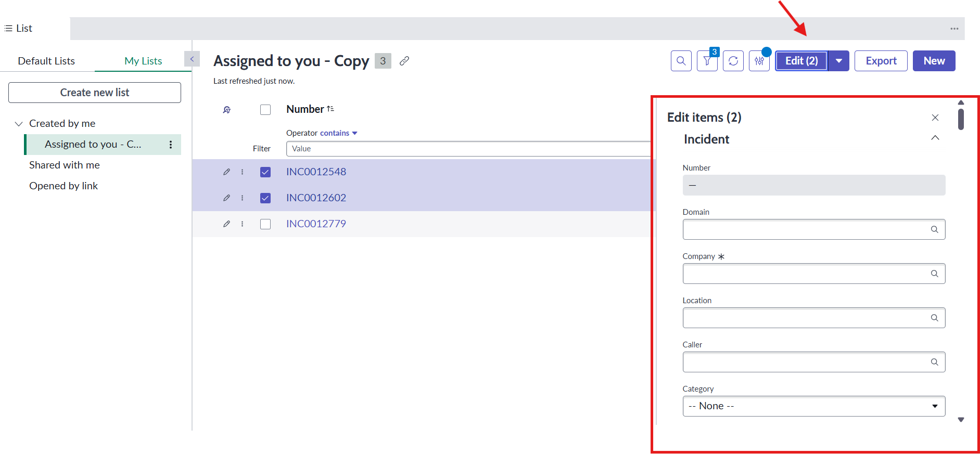Open the list search icon
980x454 pixels.
[681, 61]
